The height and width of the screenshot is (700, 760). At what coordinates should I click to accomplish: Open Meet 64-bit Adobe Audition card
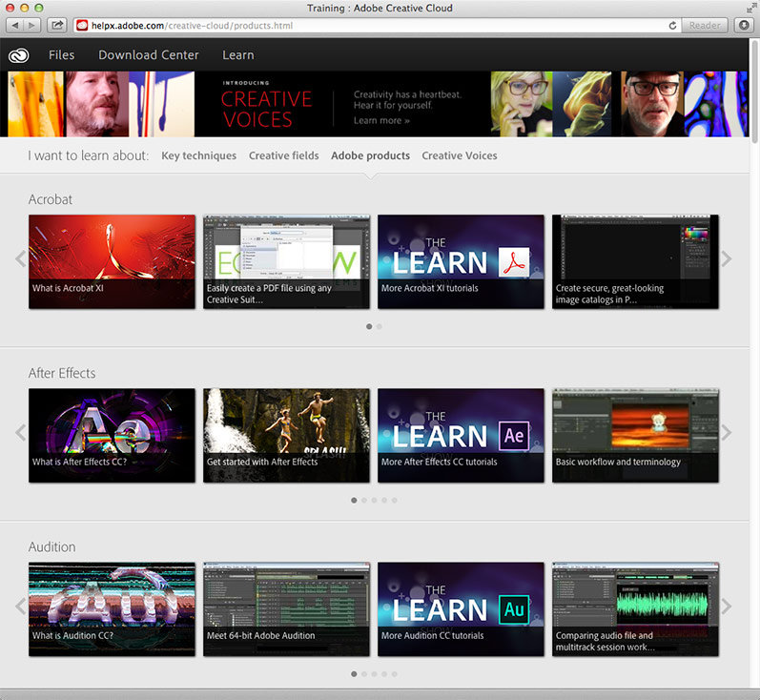tap(286, 609)
